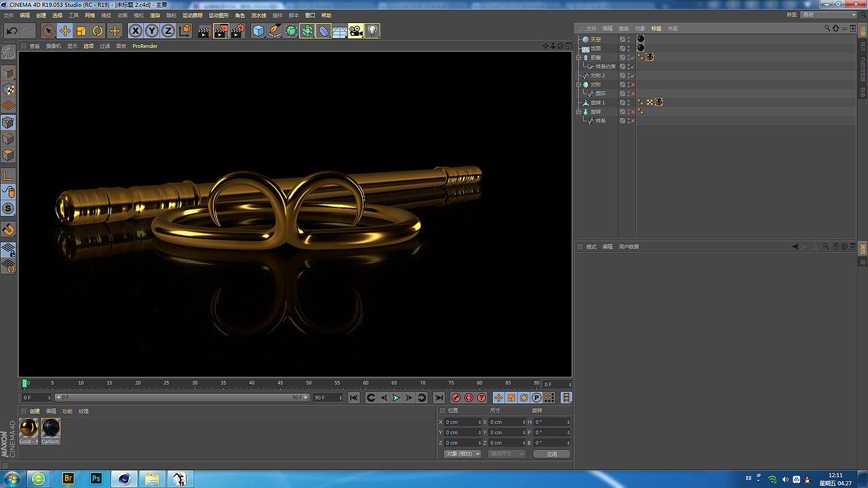Viewport: 868px width, 488px height.
Task: Select the 样条约束 object in the tree
Action: 606,66
